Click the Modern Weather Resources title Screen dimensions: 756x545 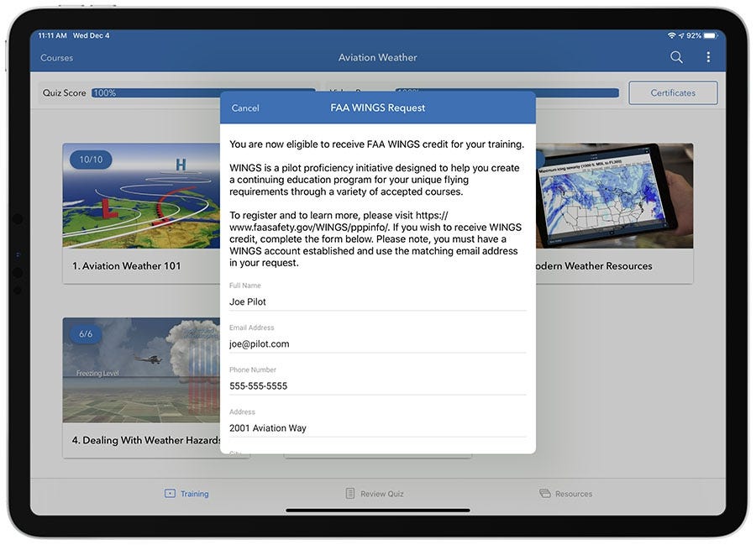point(594,266)
